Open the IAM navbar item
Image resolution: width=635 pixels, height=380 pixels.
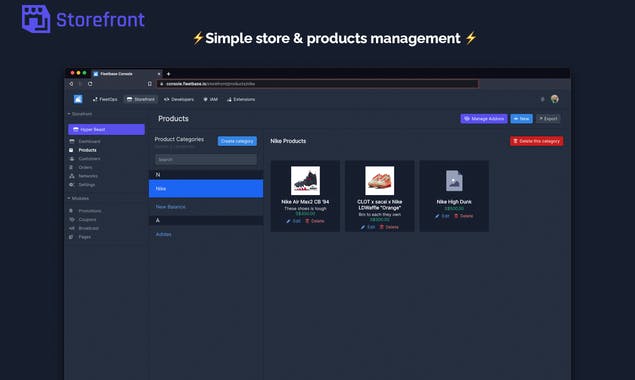tap(211, 99)
